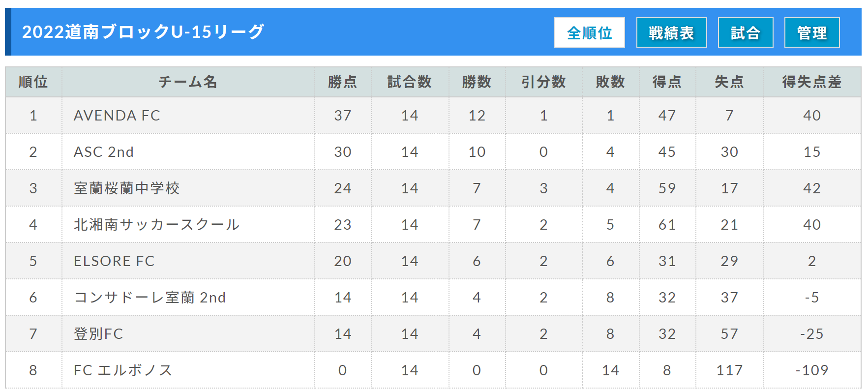This screenshot has width=868, height=392.
Task: Open 北湘南サッカースクール team entry
Action: [x=156, y=225]
